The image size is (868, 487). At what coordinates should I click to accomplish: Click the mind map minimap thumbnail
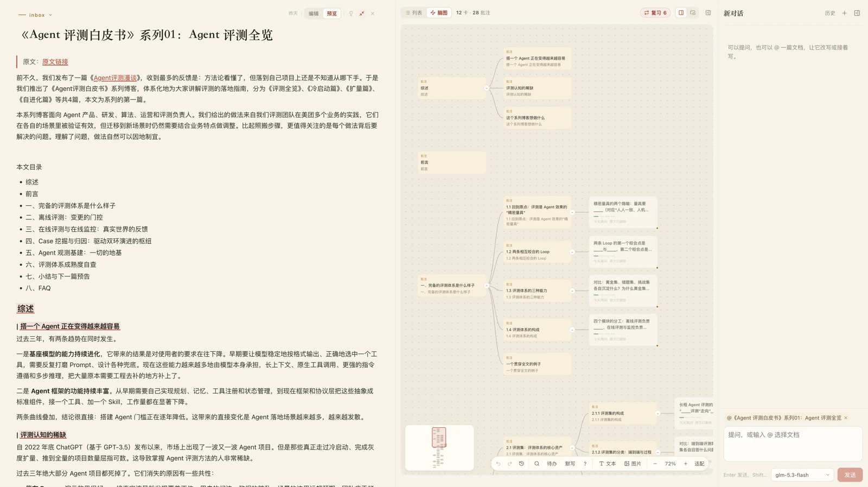coord(439,448)
